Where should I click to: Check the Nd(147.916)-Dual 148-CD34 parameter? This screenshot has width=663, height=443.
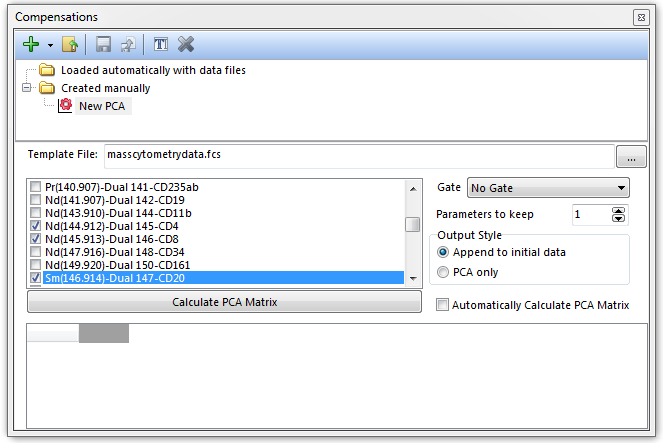click(36, 252)
